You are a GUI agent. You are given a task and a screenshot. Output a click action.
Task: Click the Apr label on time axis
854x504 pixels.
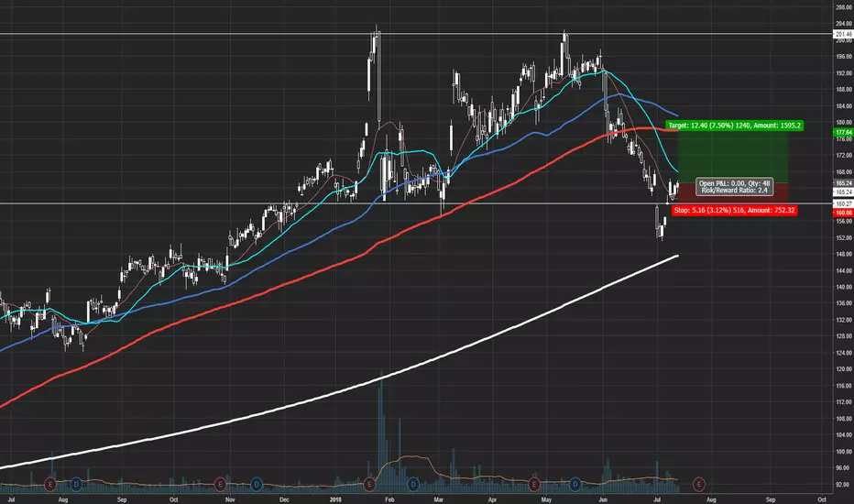click(492, 499)
